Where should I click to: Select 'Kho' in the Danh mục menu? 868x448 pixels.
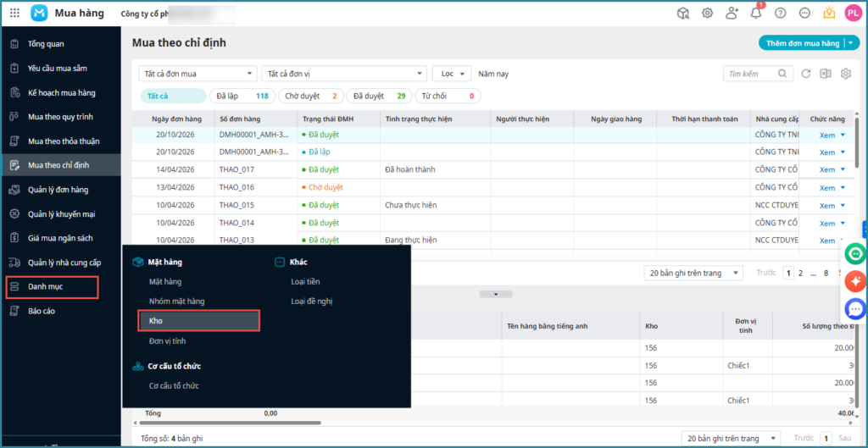(x=198, y=321)
